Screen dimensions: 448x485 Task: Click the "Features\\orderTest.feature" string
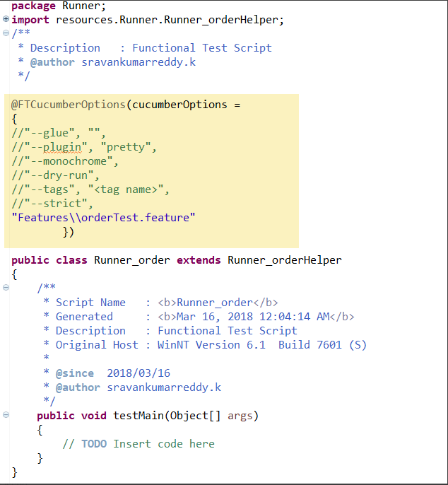coord(103,218)
